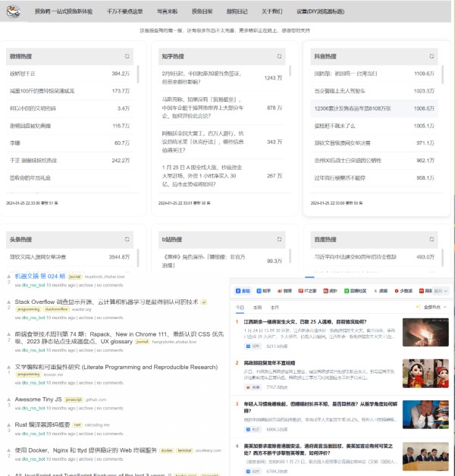Image resolution: width=455 pixels, height=476 pixels.
Task: Click the 抖音 entry with 1023.3万
Action: 374,91
